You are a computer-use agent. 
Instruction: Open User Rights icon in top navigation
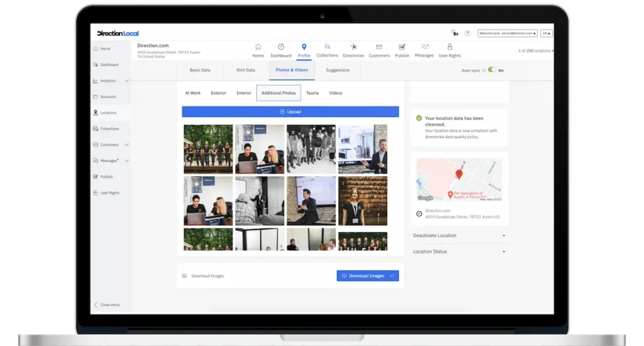tap(449, 47)
